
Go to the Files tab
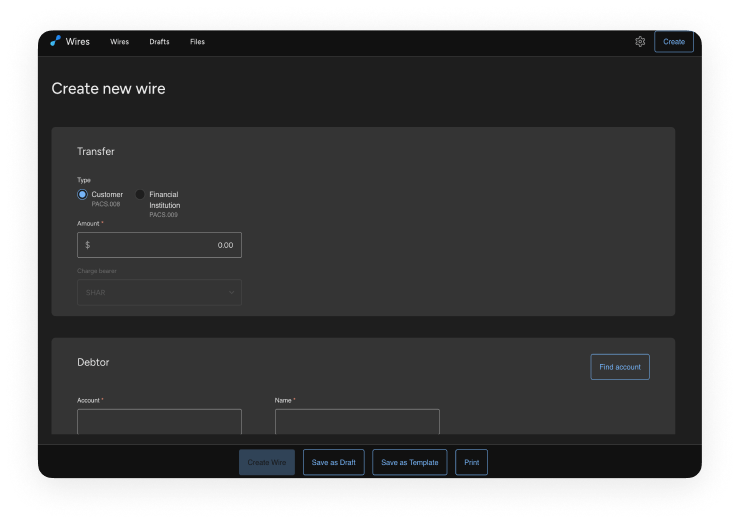[197, 42]
